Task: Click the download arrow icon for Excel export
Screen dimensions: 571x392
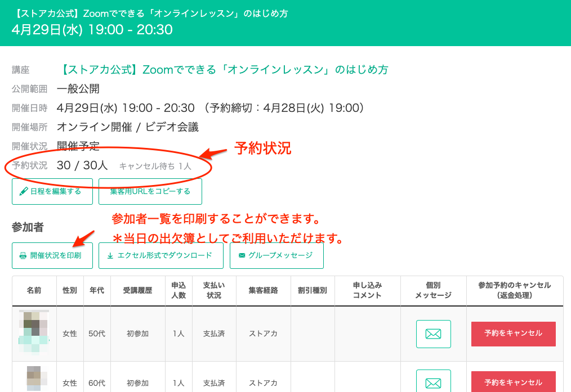Action: (110, 256)
